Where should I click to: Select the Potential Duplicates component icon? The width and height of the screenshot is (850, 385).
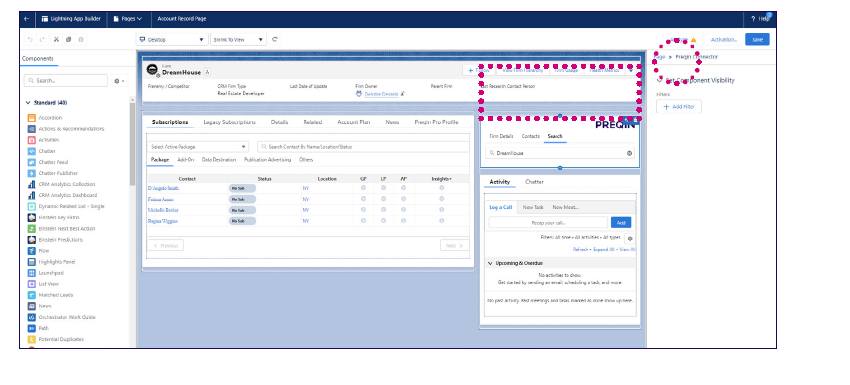pos(31,339)
